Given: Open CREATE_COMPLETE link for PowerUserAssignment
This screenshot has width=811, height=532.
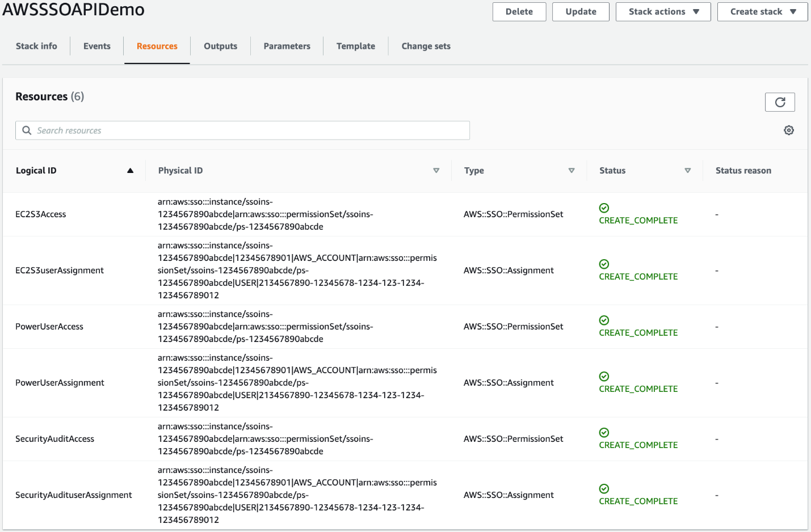Looking at the screenshot, I should point(638,389).
